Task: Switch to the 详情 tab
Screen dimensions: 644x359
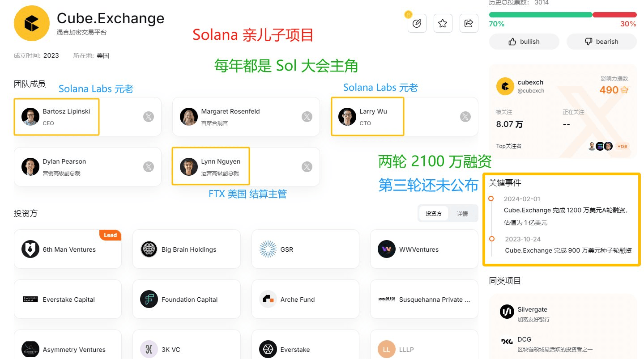Action: 462,214
